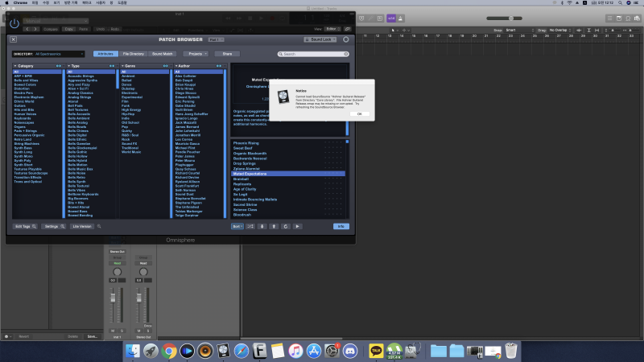
Task: Open the Logic loop browser icon
Action: pyautogui.click(x=628, y=19)
